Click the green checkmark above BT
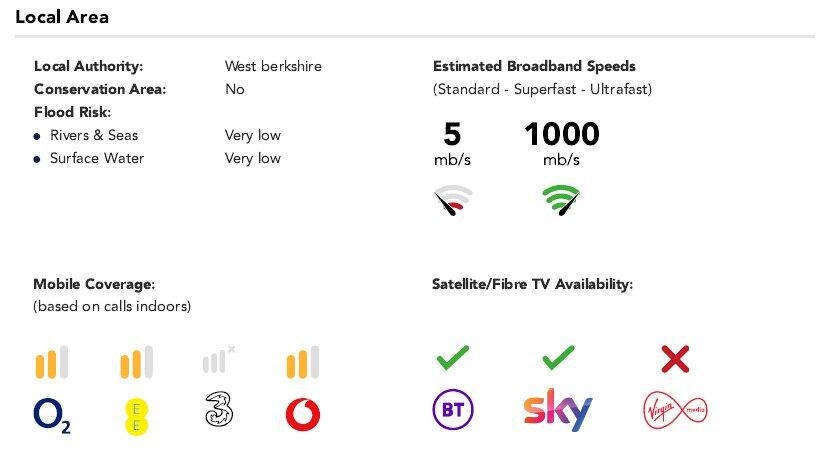823x462 pixels. click(x=452, y=357)
